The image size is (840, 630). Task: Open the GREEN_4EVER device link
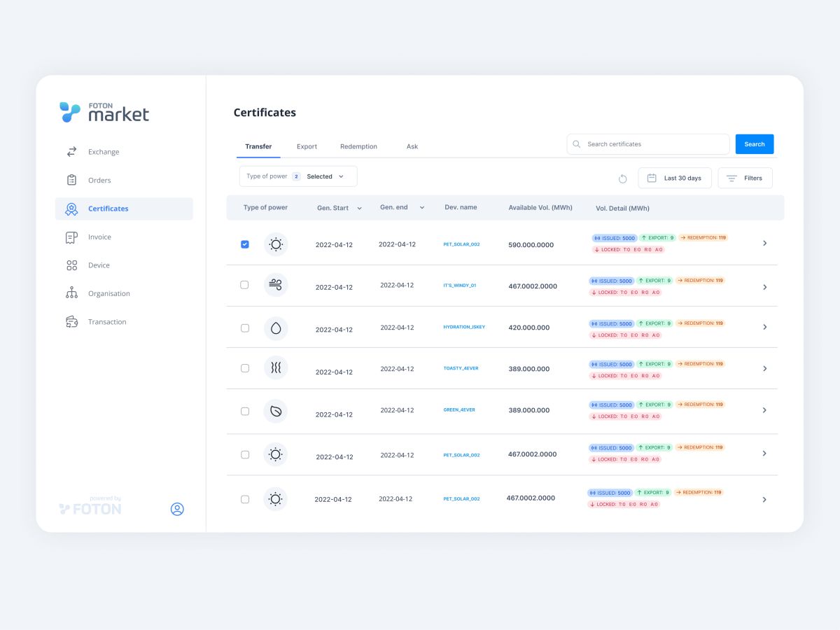(459, 409)
